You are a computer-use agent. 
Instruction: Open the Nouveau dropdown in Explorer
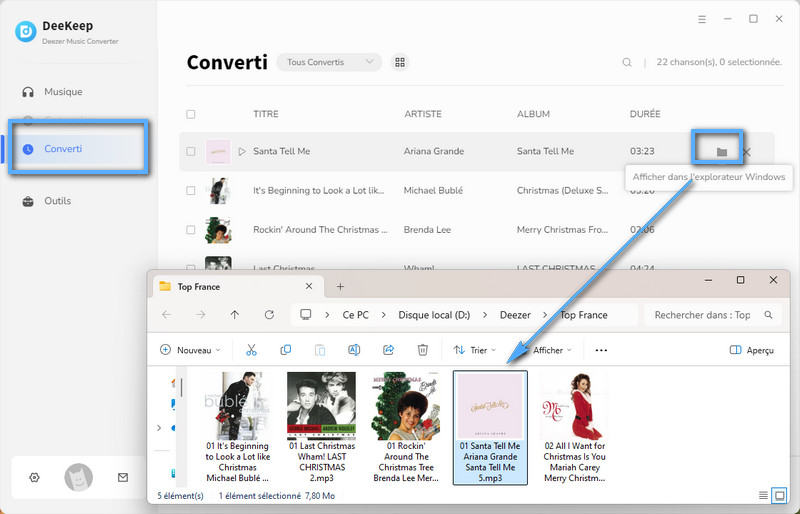pos(190,350)
